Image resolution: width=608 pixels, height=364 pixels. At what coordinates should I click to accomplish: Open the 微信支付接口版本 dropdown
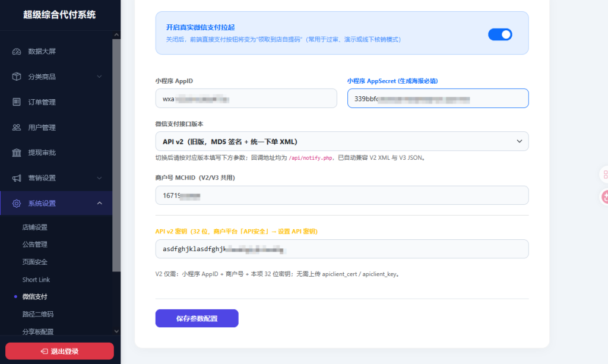click(341, 141)
